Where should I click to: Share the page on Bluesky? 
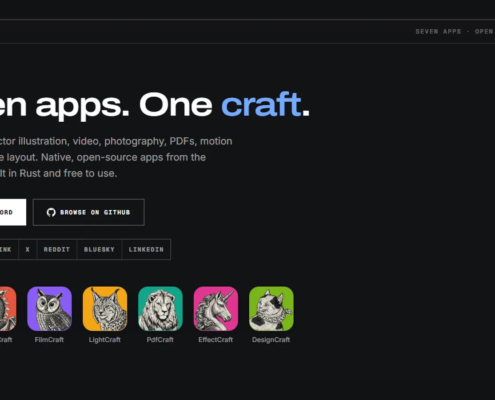pos(99,249)
